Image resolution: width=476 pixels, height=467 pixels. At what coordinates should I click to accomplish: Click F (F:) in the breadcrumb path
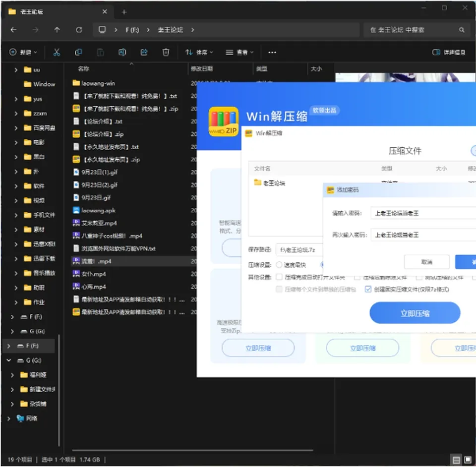(132, 30)
